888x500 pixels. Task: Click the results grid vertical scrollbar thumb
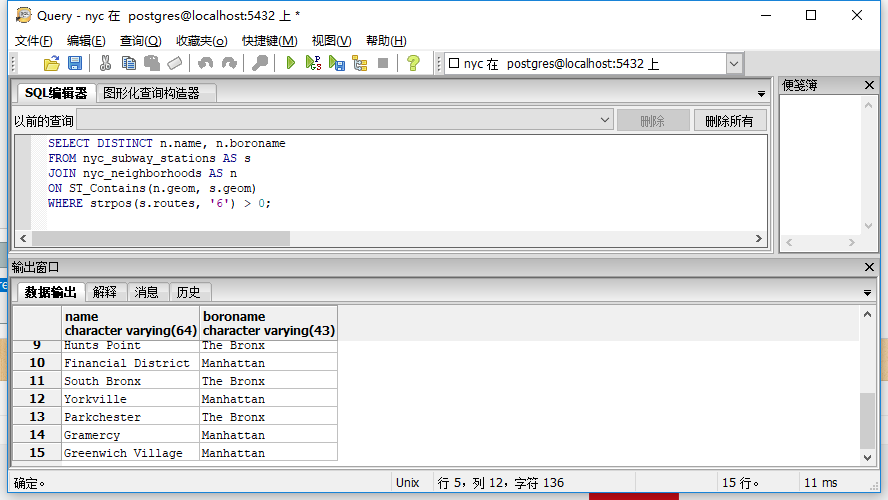867,420
